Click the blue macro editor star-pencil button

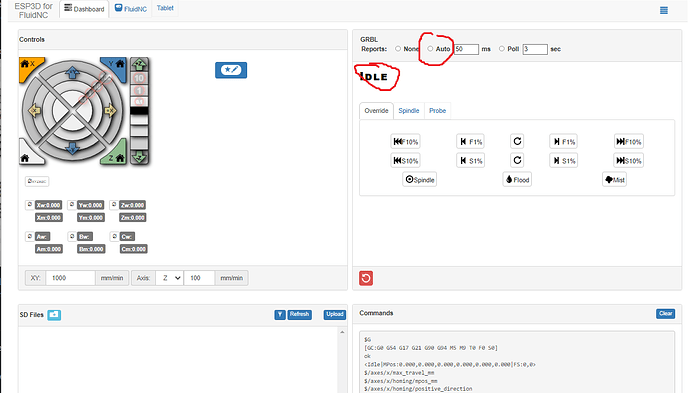click(x=231, y=70)
